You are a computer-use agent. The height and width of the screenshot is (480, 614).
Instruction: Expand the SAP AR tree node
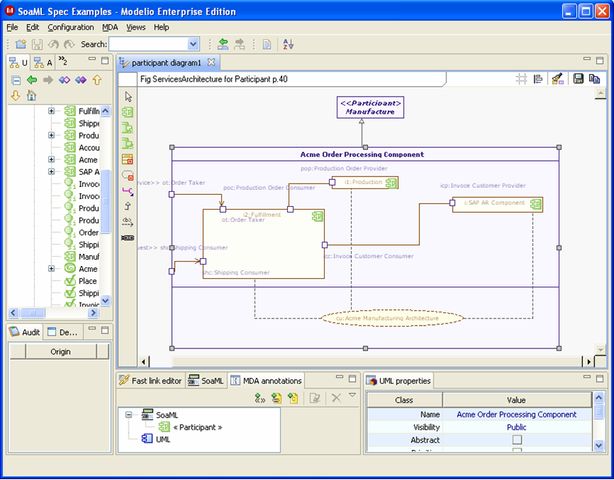coord(51,172)
